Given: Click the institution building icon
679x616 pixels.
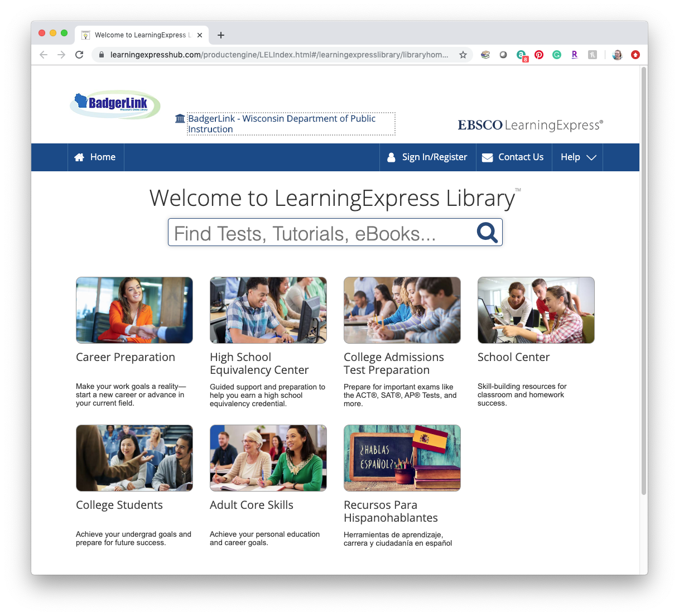Looking at the screenshot, I should (x=180, y=118).
